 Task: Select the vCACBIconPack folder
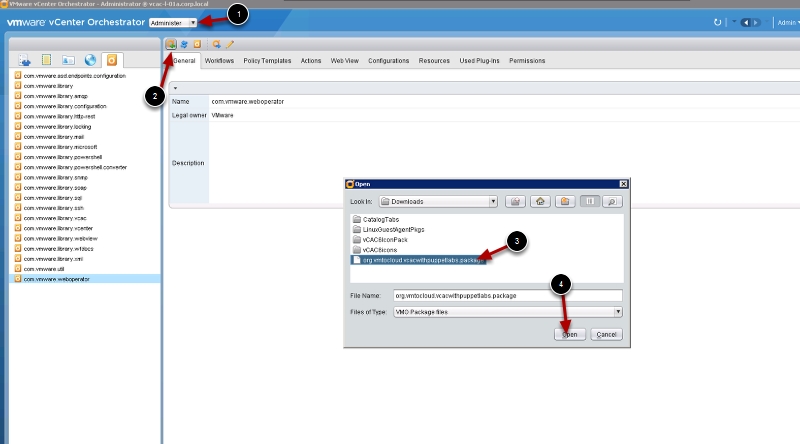[380, 240]
